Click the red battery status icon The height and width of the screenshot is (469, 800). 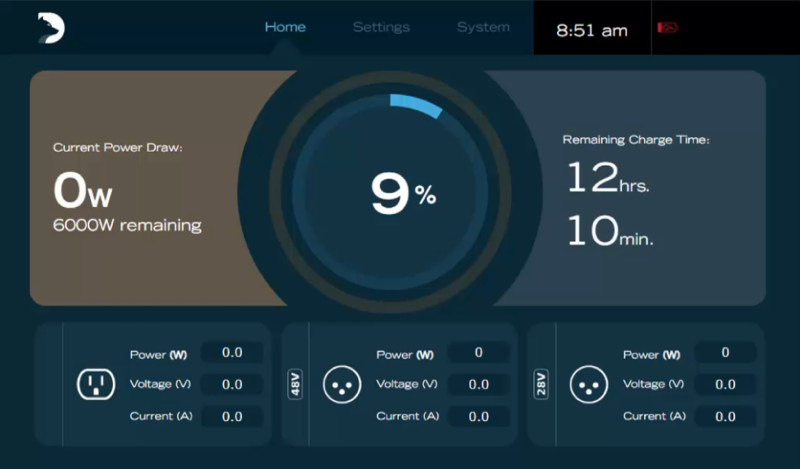tap(667, 28)
